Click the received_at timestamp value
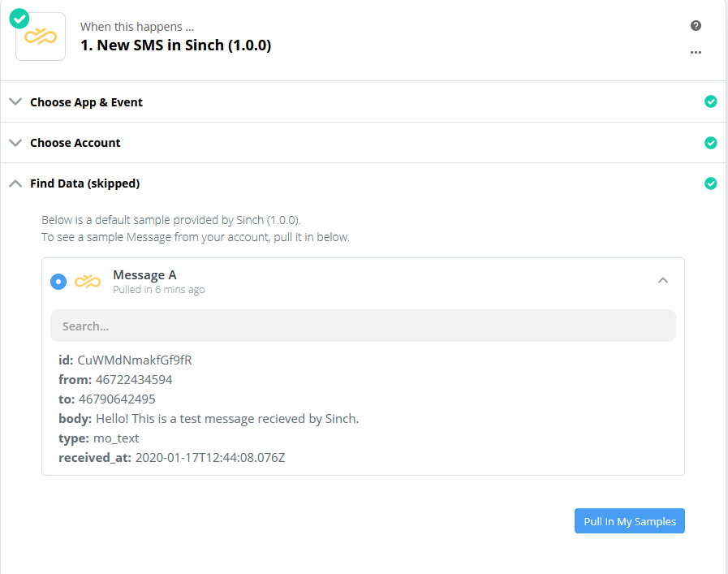Viewport: 728px width, 574px height. (210, 458)
